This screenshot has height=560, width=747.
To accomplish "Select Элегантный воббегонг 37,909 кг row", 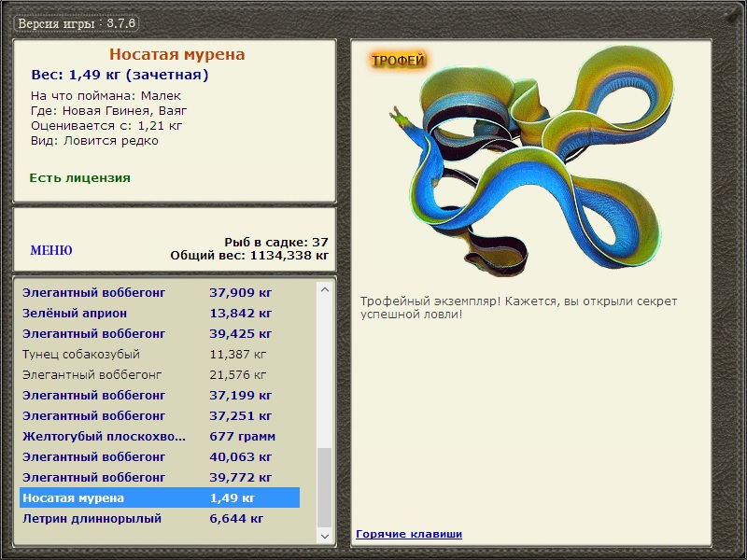I will 160,292.
